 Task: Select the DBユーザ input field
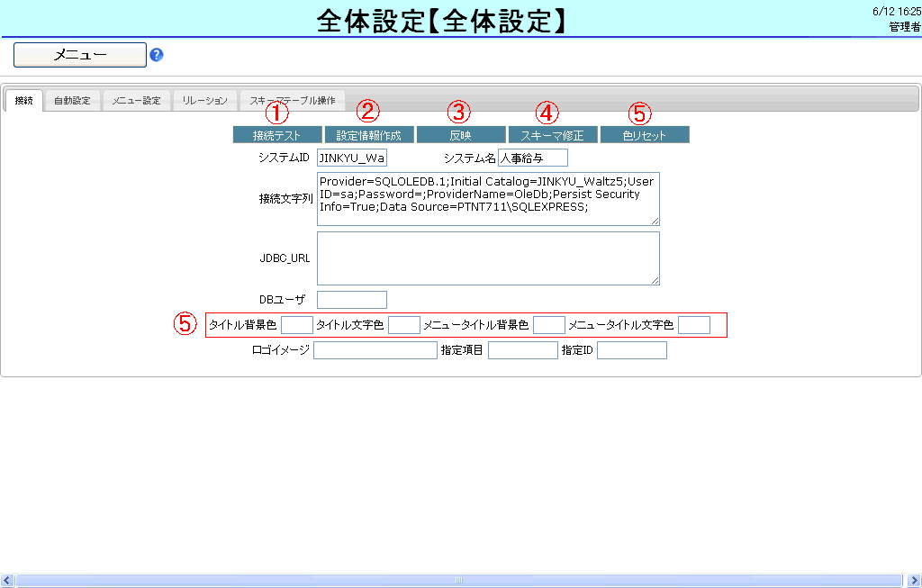[351, 300]
